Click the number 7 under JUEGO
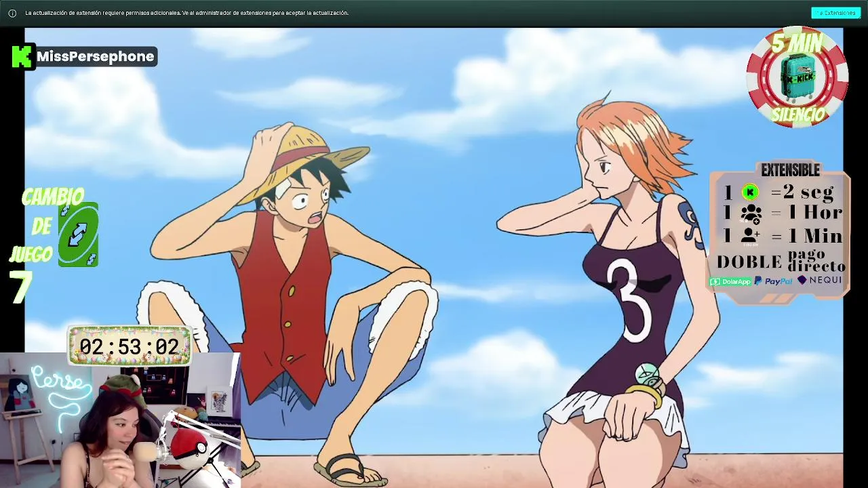 click(x=20, y=287)
